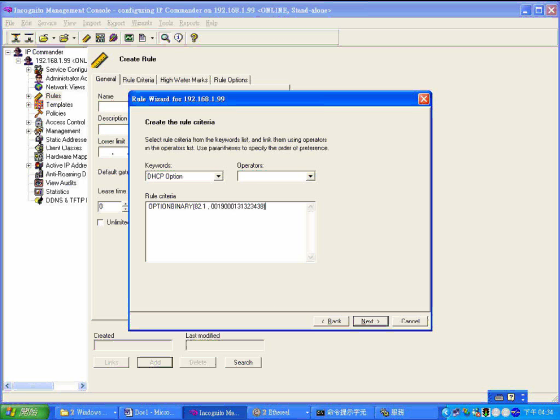Image resolution: width=560 pixels, height=420 pixels.
Task: Switch to the High Water Marks tab
Action: click(x=184, y=80)
